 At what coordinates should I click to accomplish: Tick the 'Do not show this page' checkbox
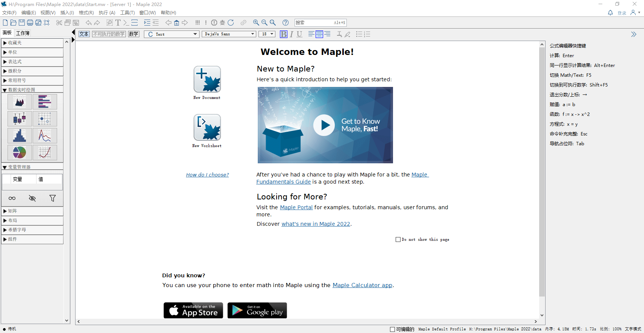click(x=398, y=240)
